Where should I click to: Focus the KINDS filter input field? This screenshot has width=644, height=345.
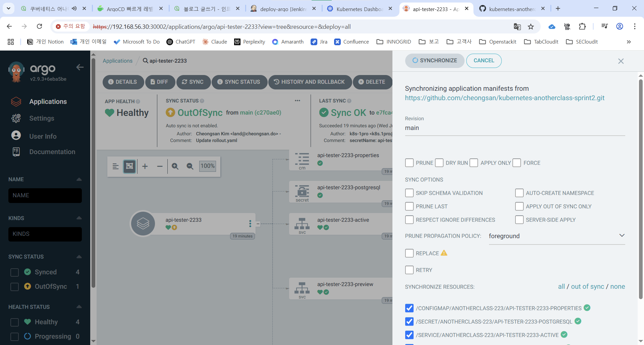pyautogui.click(x=45, y=234)
